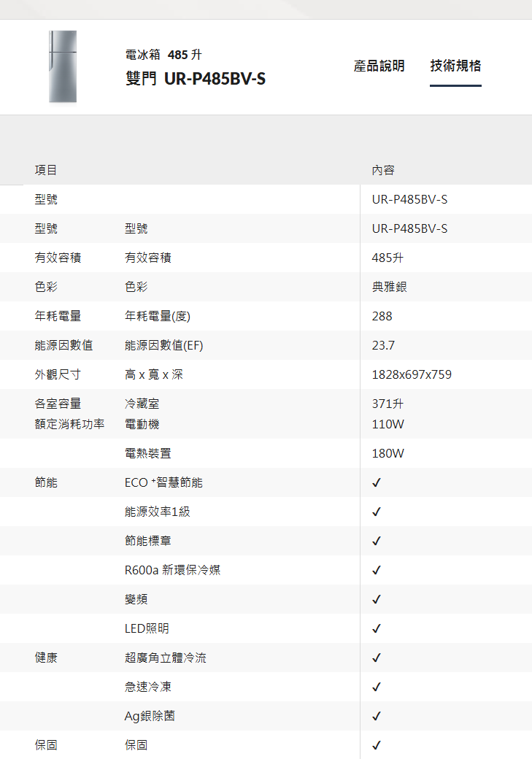Click the checkmark for Ag銀除菌
Image resolution: width=532 pixels, height=759 pixels.
pos(376,716)
